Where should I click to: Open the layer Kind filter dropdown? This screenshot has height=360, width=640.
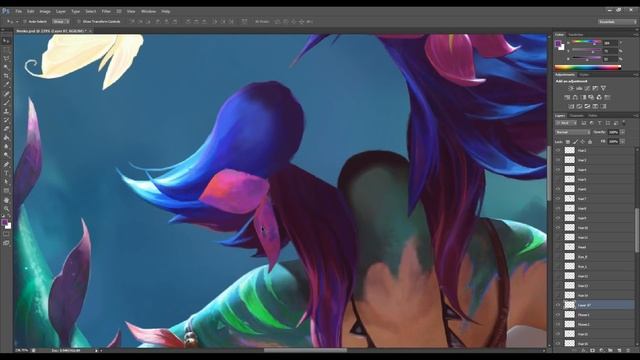click(566, 123)
